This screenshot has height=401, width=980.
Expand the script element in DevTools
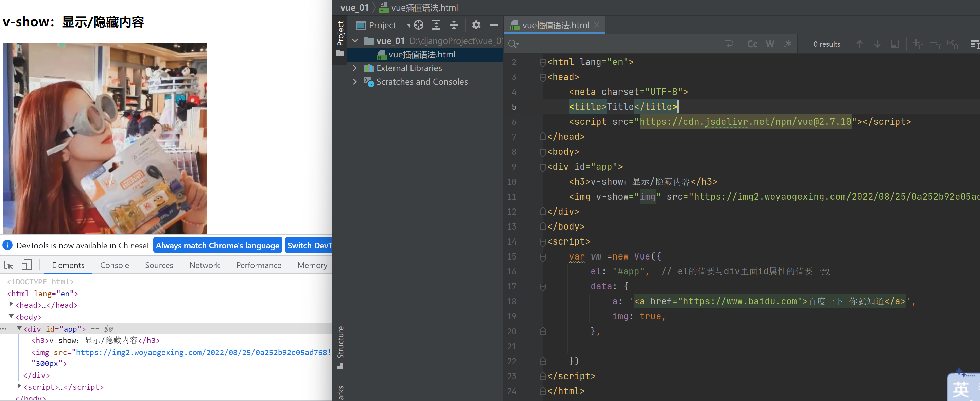click(x=19, y=386)
